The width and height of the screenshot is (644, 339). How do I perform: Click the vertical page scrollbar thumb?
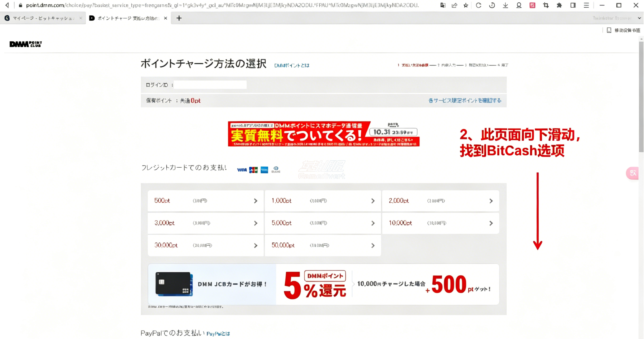(x=641, y=97)
